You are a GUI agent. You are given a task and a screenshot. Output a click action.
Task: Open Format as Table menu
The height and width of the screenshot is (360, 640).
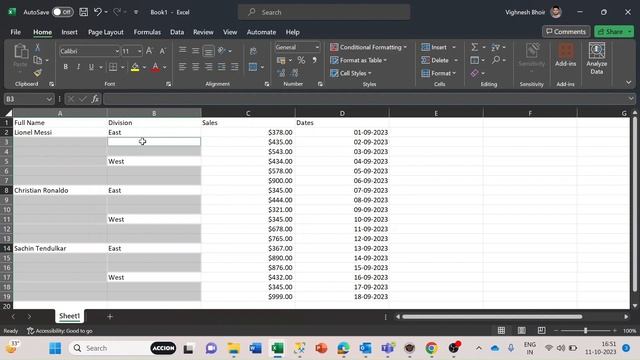358,60
